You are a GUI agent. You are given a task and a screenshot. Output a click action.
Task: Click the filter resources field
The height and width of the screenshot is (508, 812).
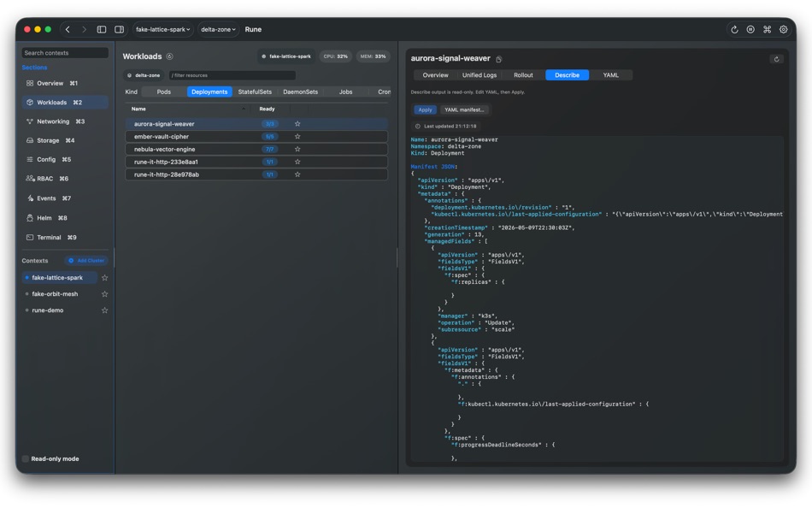(x=232, y=75)
